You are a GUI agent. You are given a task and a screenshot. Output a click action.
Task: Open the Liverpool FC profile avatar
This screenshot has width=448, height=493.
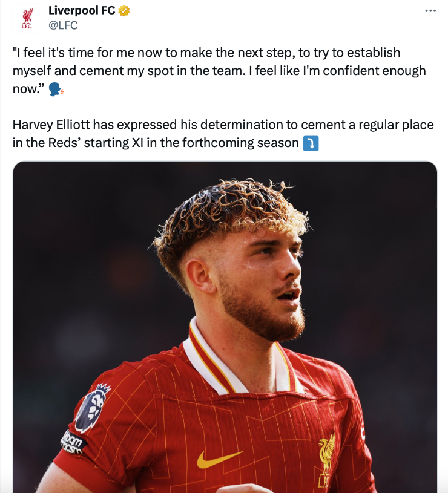(x=27, y=18)
